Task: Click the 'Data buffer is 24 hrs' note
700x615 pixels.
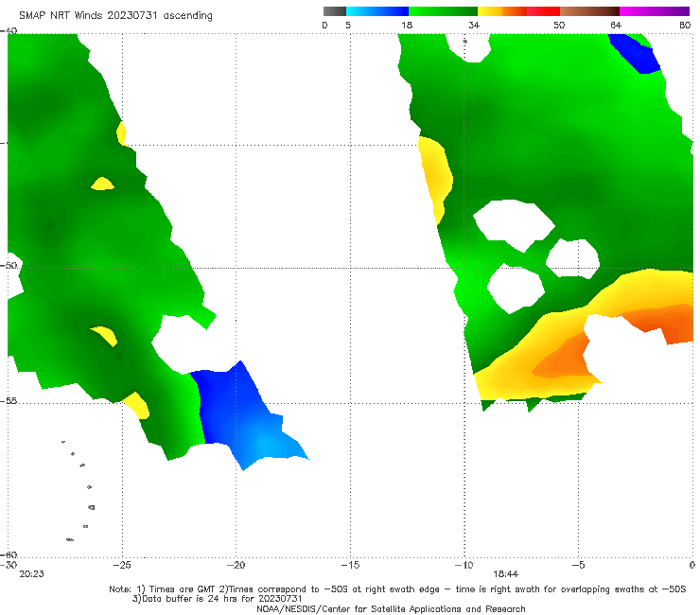Action: [x=218, y=599]
